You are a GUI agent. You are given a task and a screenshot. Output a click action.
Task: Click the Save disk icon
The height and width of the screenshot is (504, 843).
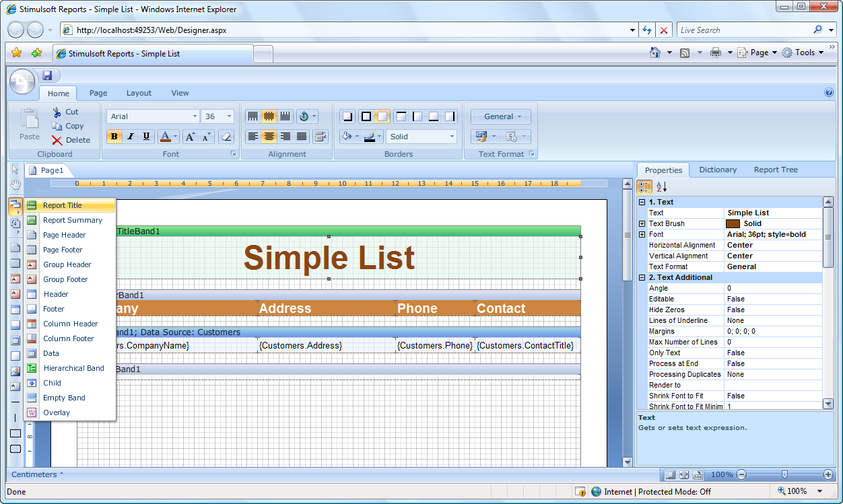(47, 76)
